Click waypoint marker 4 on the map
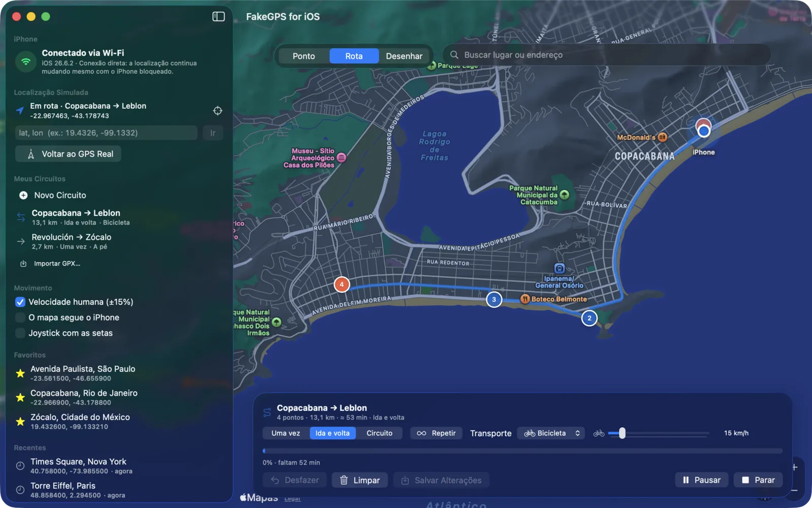The height and width of the screenshot is (508, 812). click(x=342, y=284)
